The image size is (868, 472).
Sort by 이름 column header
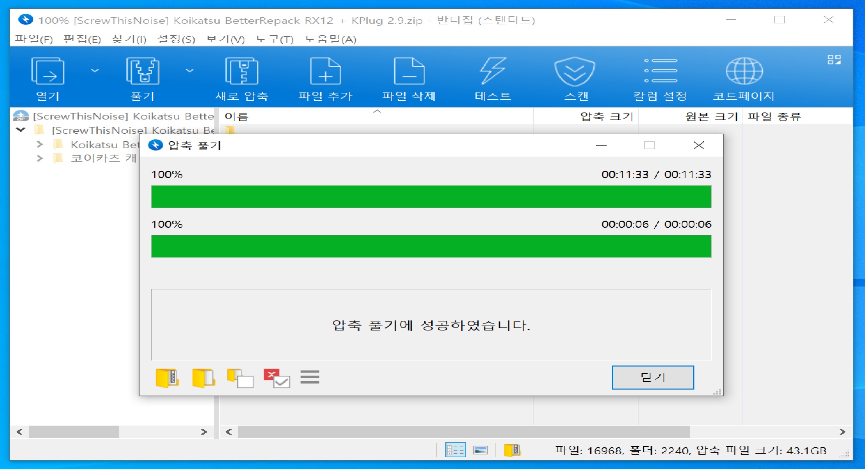click(237, 117)
